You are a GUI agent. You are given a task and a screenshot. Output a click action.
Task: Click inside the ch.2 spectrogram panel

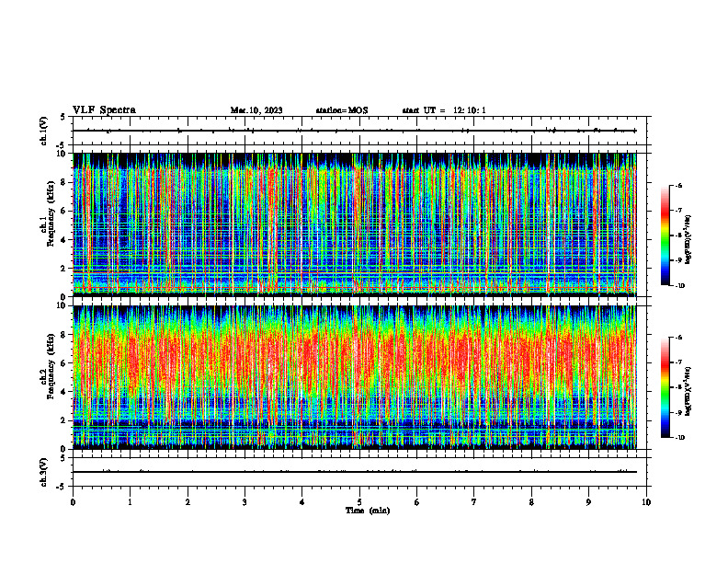354,377
